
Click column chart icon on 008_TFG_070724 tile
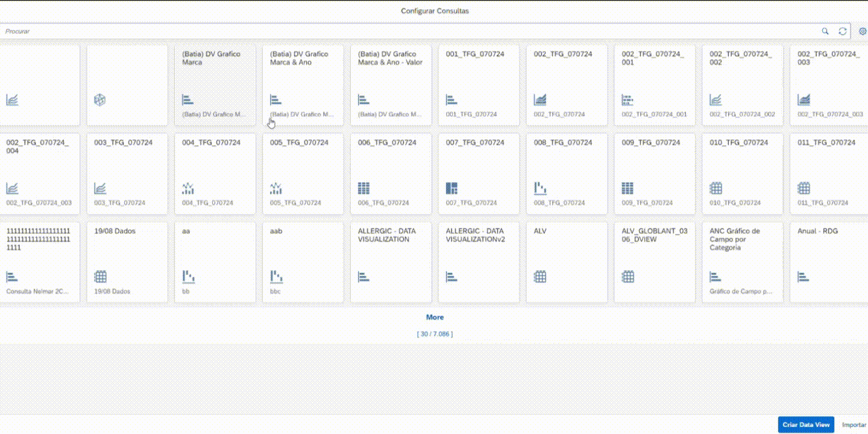tap(539, 188)
